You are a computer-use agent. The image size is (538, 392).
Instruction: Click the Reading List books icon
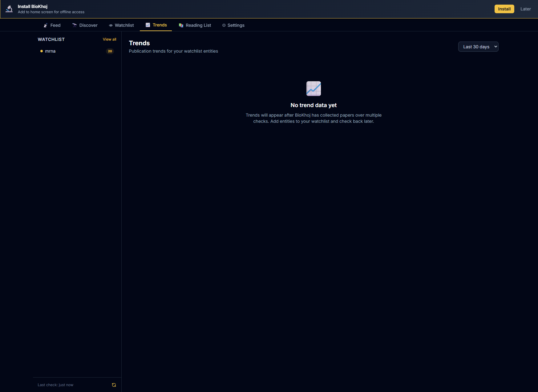click(x=181, y=25)
